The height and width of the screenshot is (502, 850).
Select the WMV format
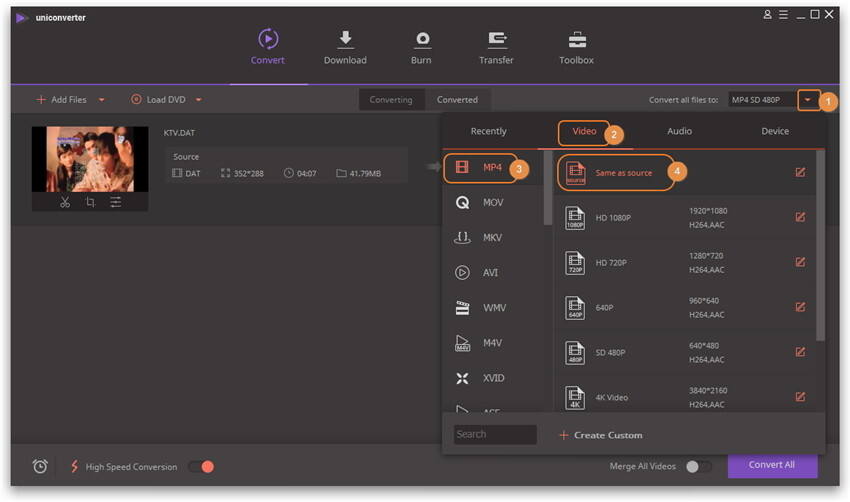493,308
